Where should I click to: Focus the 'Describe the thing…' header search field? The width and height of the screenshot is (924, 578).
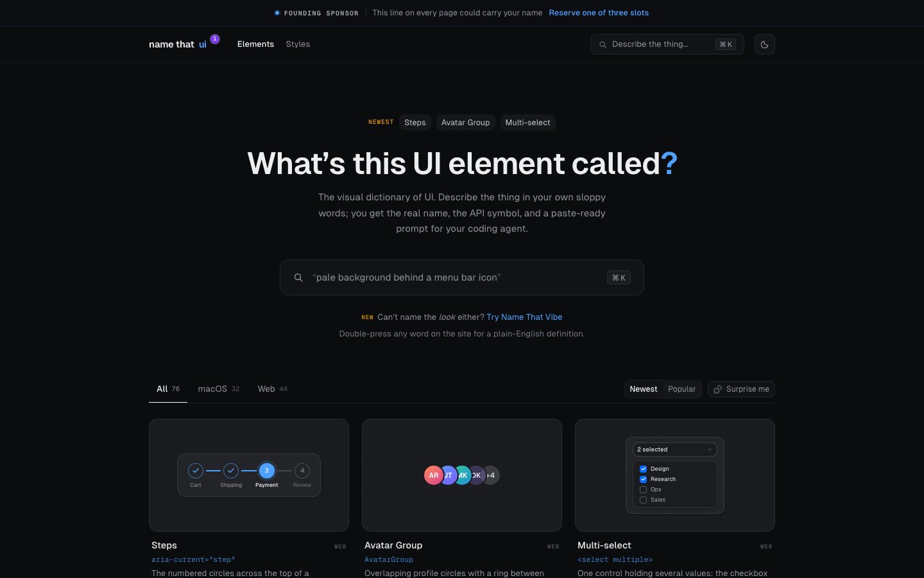point(667,44)
